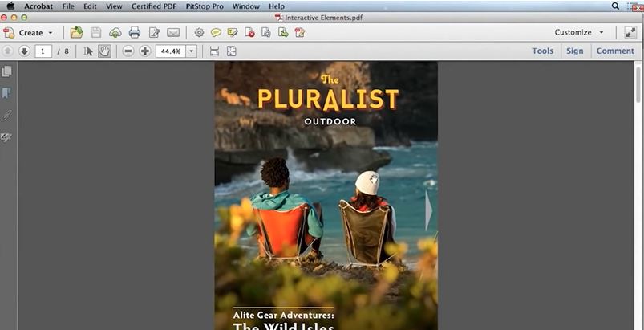Click the extract page arrow icon
The width and height of the screenshot is (644, 330).
pyautogui.click(x=283, y=32)
